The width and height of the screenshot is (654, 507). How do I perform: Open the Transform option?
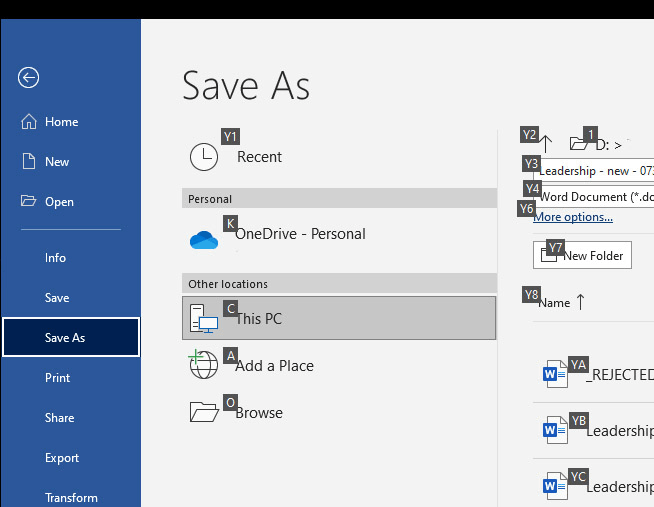click(71, 498)
